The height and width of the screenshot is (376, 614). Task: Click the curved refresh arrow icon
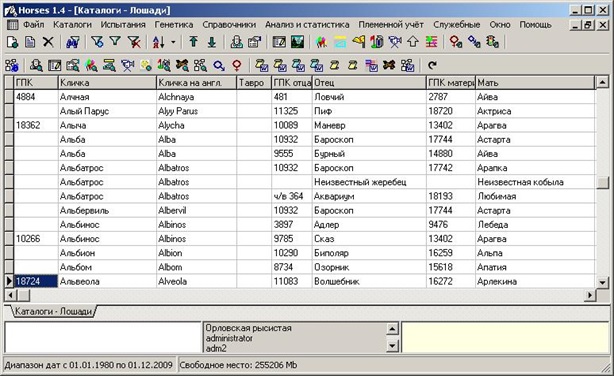click(432, 65)
